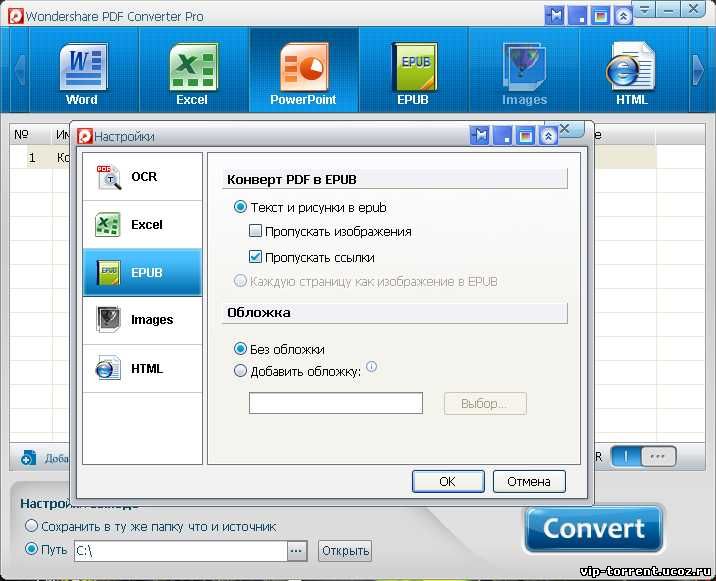The height and width of the screenshot is (581, 716).
Task: Choose the Excel output format icon
Action: (x=193, y=73)
